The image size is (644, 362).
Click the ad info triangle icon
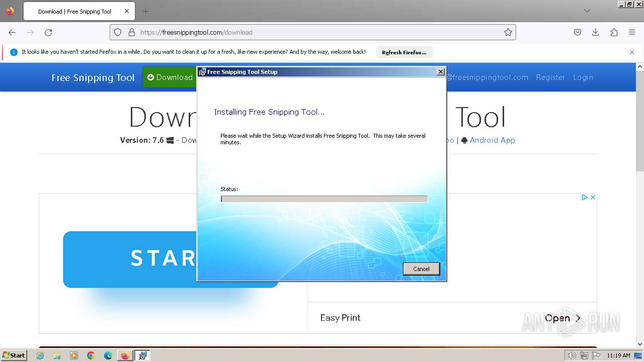(585, 197)
